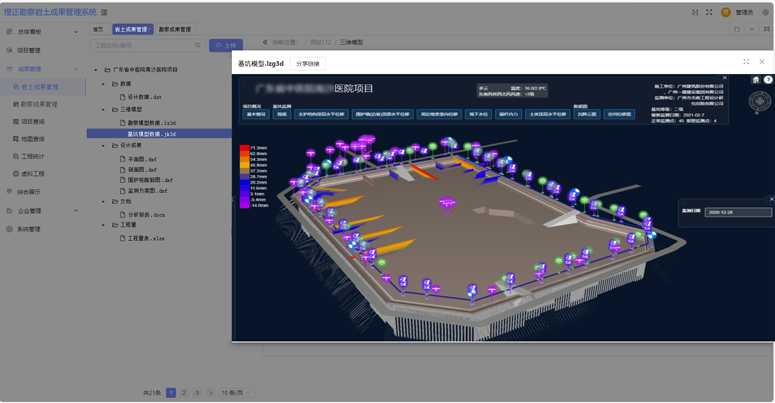The image size is (775, 403).
Task: Open 地图查询 in the sidebar
Action: click(33, 139)
